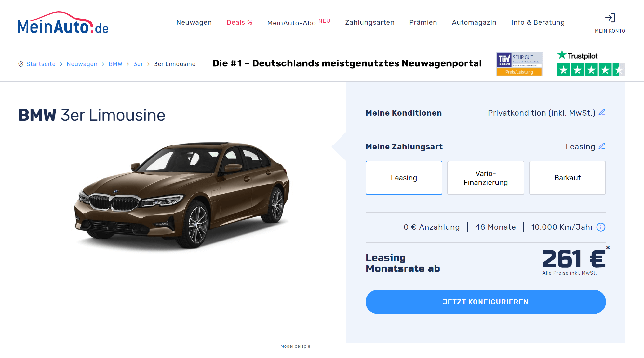
Task: Click the 10.000 Km/Jahr value
Action: (562, 227)
